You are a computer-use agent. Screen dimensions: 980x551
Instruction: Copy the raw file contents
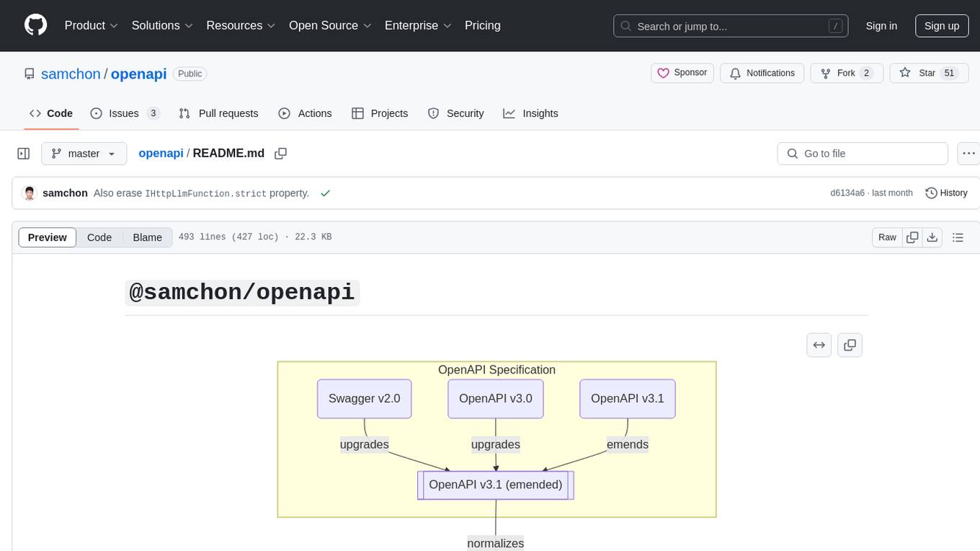pyautogui.click(x=912, y=237)
